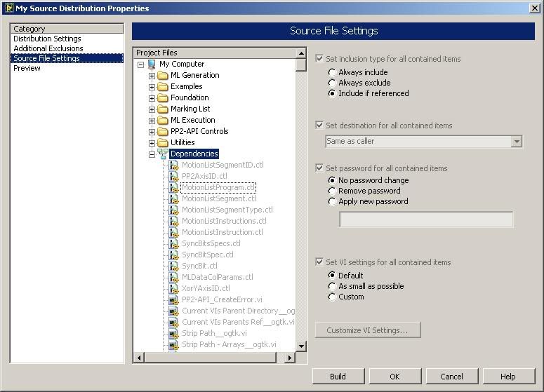
Task: Select As small as possible option
Action: click(x=332, y=286)
